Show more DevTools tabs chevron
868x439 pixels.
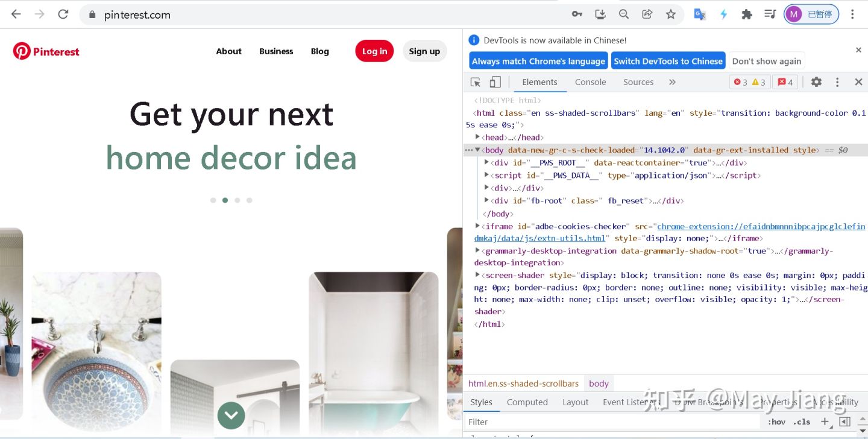pos(672,82)
